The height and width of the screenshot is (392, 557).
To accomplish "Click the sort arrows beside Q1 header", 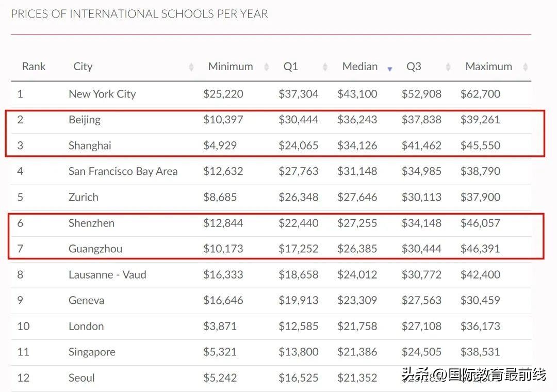I will 325,67.
